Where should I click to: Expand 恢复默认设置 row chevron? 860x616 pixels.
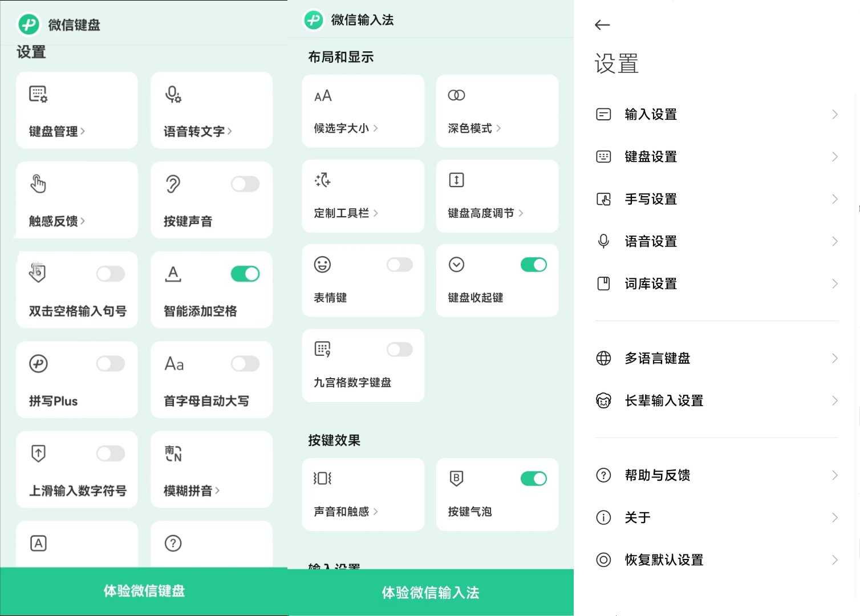[x=835, y=560]
